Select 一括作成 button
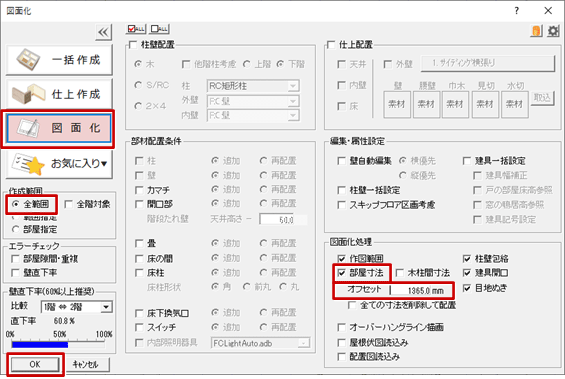 point(59,59)
